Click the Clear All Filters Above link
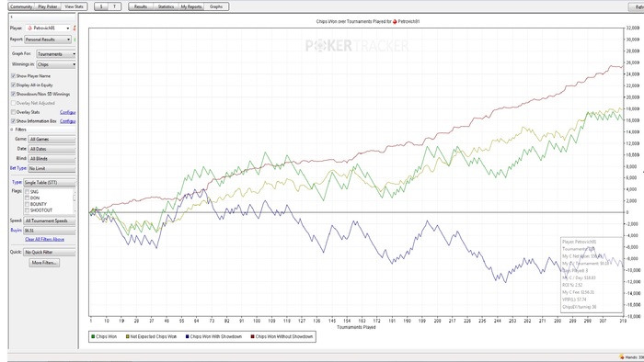Image resolution: width=644 pixels, height=362 pixels. (44, 240)
